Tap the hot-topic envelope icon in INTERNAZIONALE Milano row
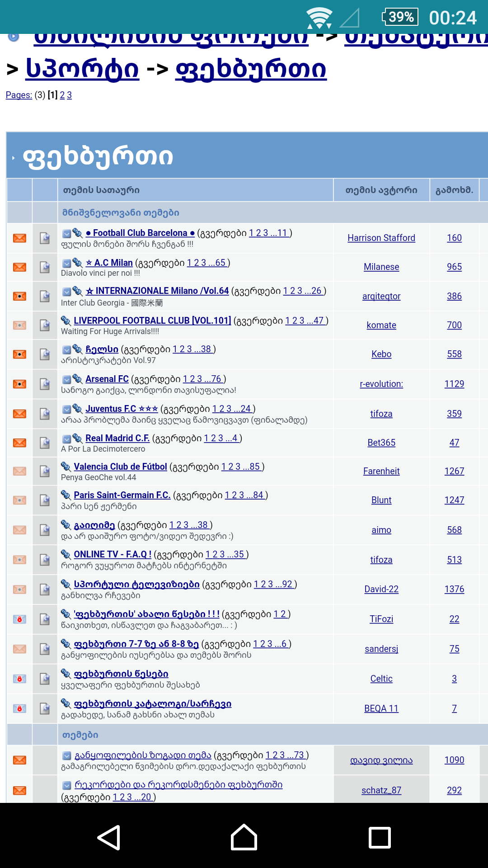 click(19, 296)
